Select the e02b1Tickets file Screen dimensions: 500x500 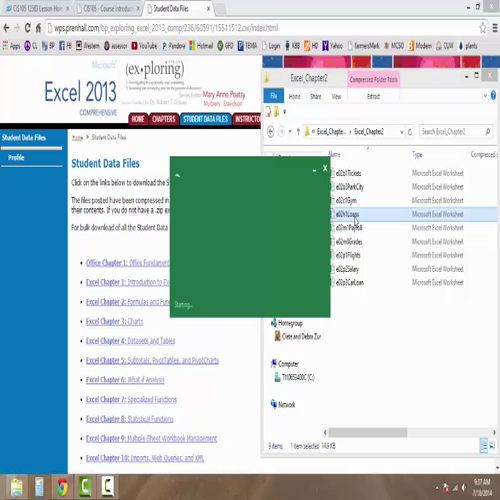[x=348, y=173]
